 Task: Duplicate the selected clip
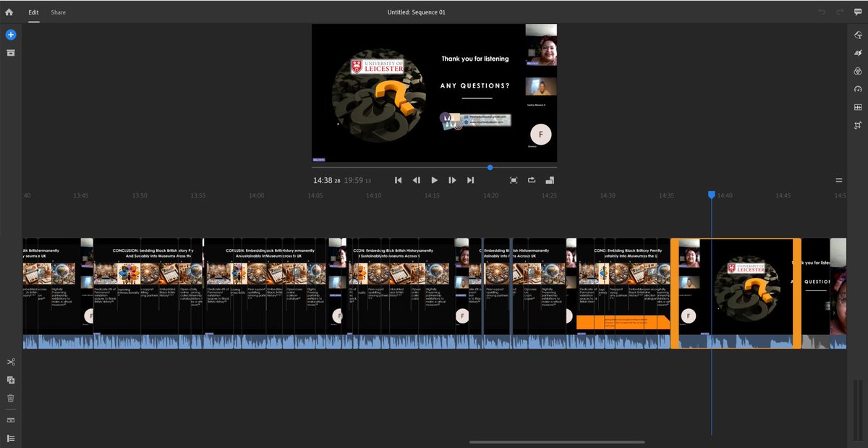point(11,380)
